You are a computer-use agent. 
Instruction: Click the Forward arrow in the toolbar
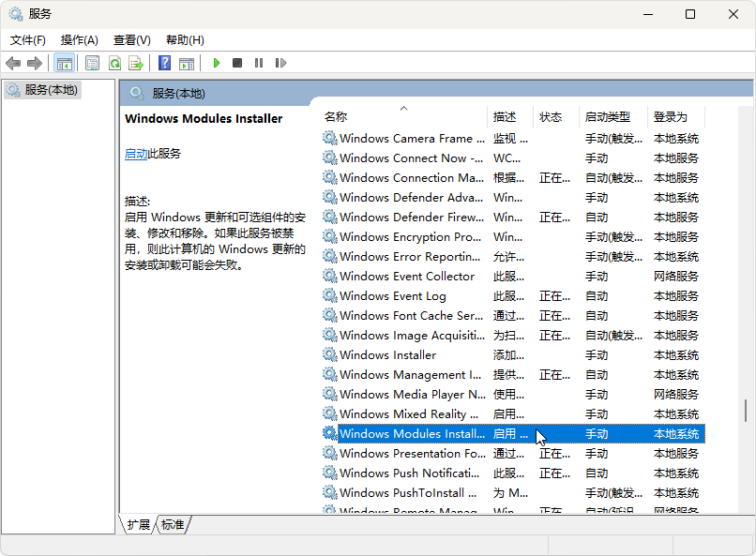pyautogui.click(x=35, y=63)
